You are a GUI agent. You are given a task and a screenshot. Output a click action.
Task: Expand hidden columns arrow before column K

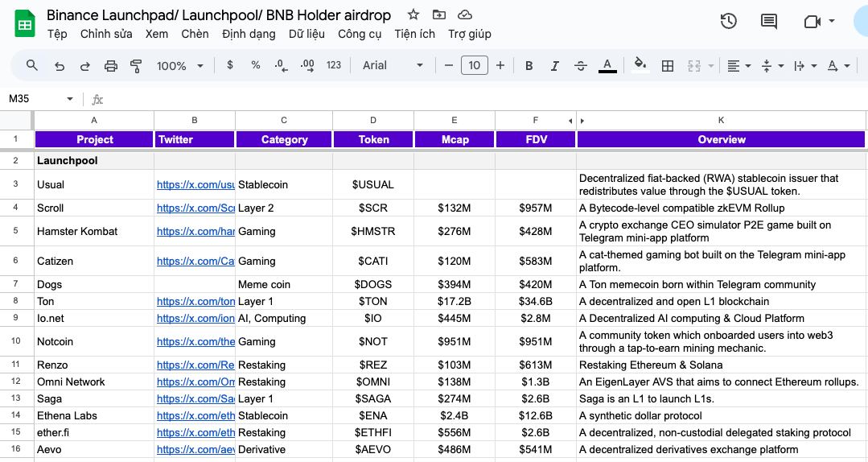coord(582,120)
